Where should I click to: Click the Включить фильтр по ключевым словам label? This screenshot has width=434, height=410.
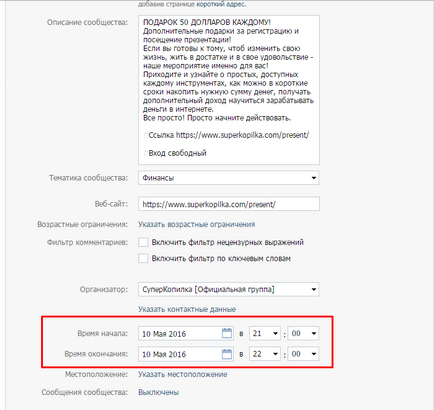pyautogui.click(x=221, y=258)
